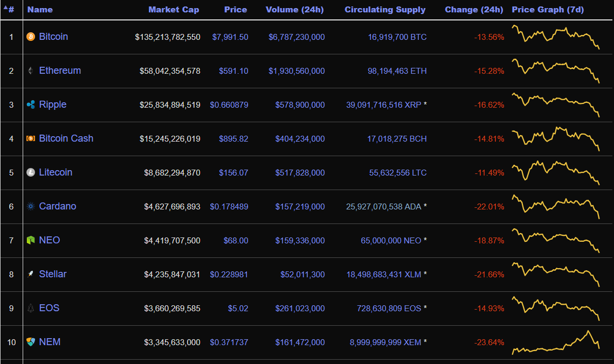Viewport: 614px width, 364px height.
Task: Click circulating supply 16,919,700 BTC
Action: (x=397, y=37)
